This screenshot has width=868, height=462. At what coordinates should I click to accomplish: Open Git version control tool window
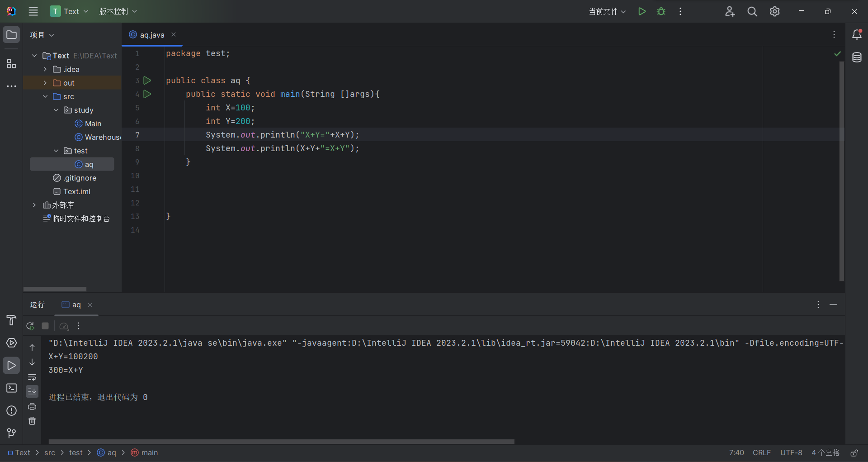coord(12,433)
